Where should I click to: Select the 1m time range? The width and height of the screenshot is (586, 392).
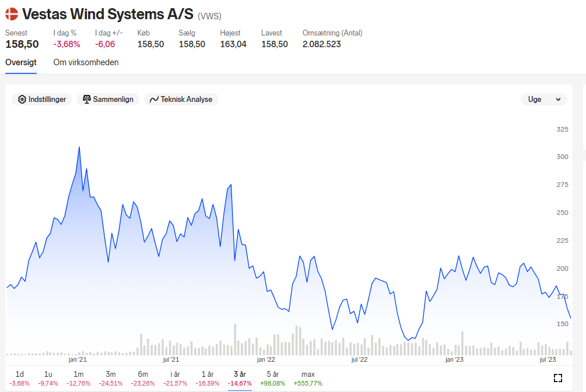tap(79, 378)
